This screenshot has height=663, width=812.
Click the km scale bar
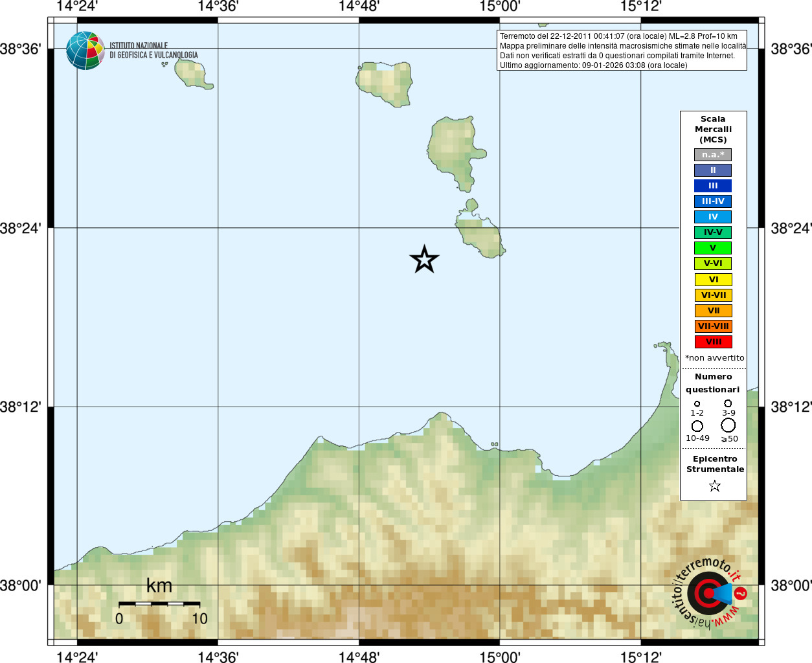coord(159,603)
